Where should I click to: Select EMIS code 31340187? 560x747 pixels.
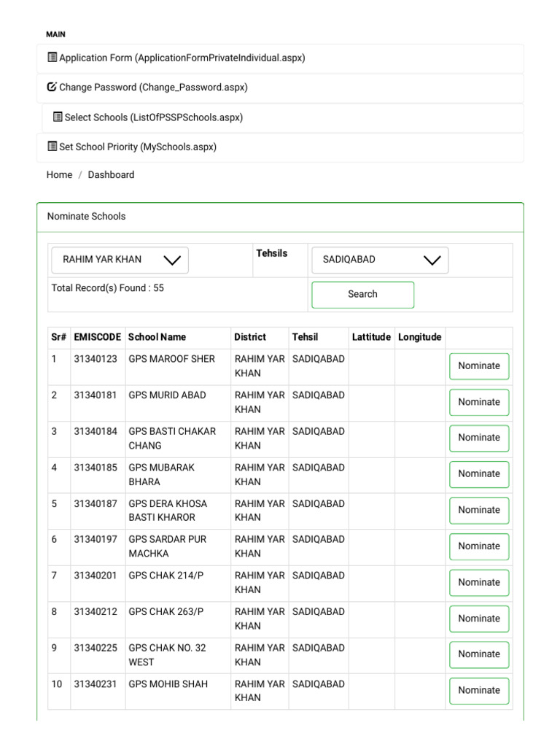(96, 504)
